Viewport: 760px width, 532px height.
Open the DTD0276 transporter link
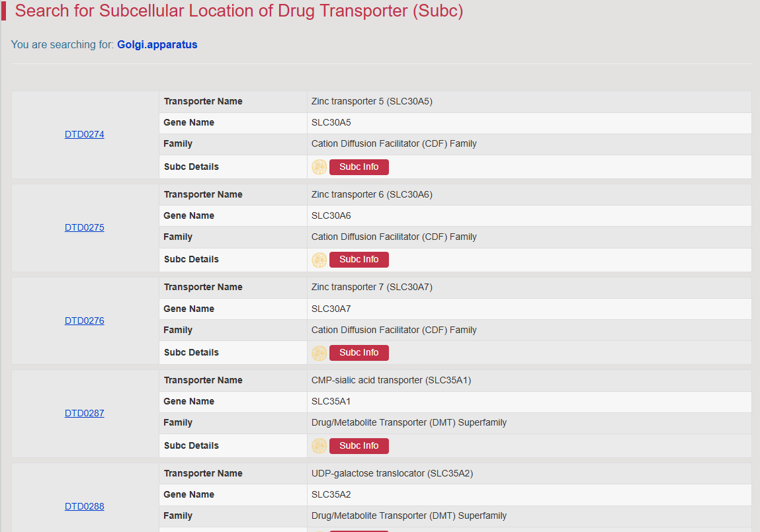pyautogui.click(x=85, y=321)
